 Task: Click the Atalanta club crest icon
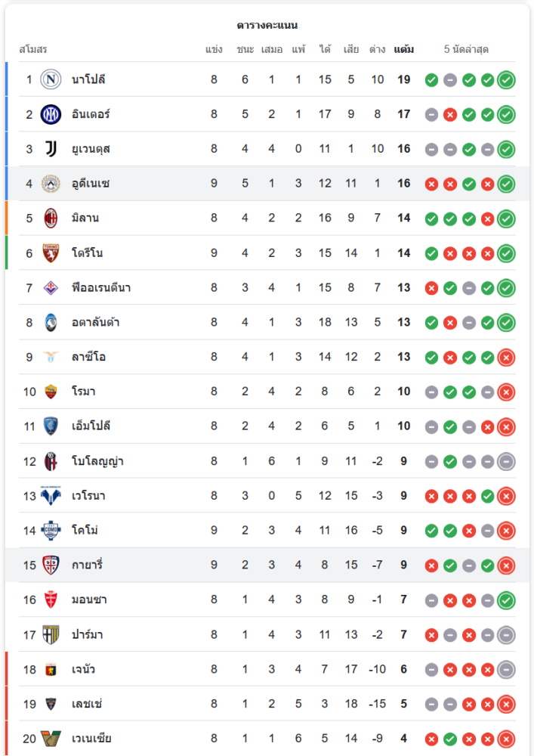point(51,323)
